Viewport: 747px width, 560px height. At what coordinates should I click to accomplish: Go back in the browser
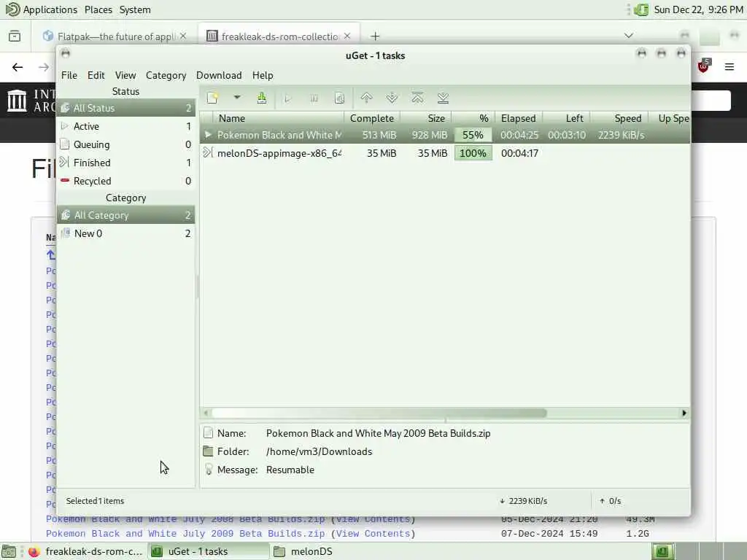click(18, 67)
